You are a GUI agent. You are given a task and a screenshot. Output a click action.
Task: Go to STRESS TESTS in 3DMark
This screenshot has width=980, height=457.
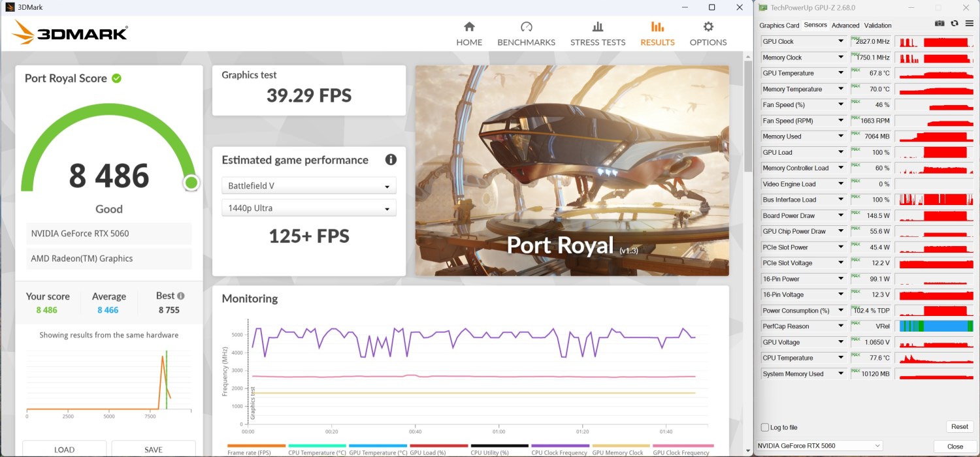(x=598, y=34)
